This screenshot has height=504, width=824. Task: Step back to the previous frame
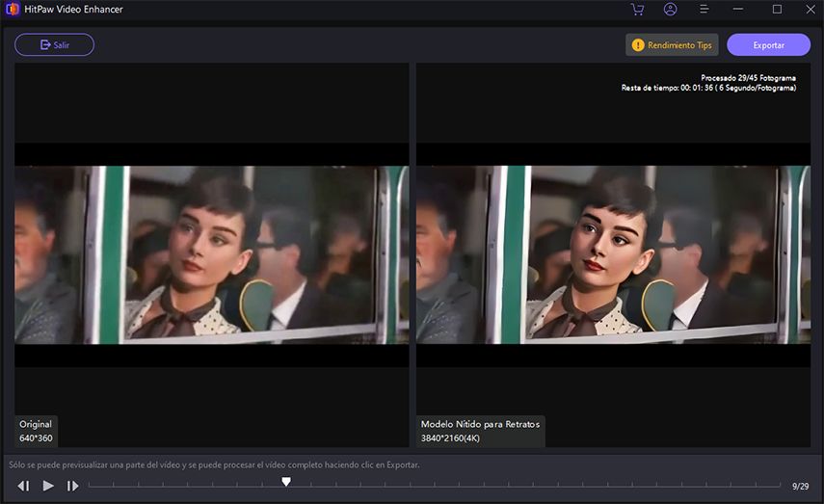pos(23,486)
